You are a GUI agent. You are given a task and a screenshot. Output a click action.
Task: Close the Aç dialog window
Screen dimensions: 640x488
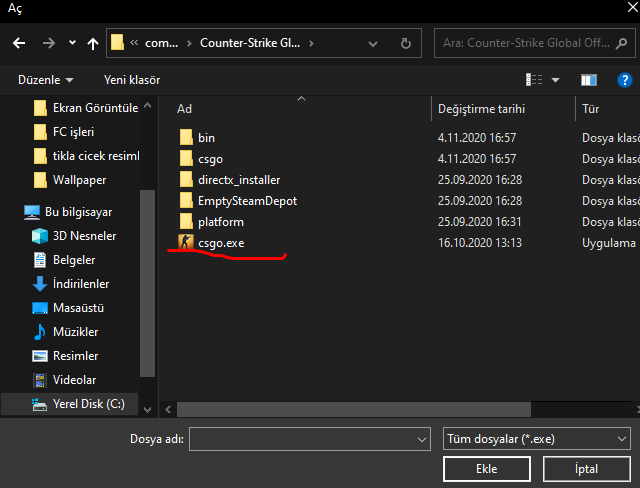click(x=632, y=7)
